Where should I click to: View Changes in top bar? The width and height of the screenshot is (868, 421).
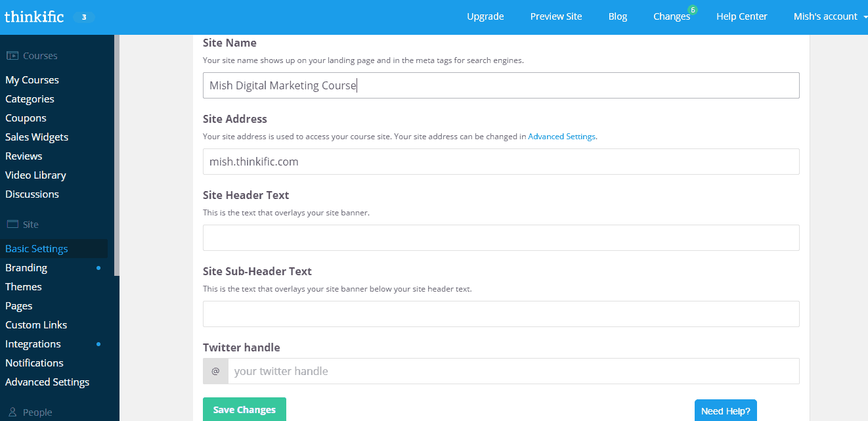click(672, 16)
